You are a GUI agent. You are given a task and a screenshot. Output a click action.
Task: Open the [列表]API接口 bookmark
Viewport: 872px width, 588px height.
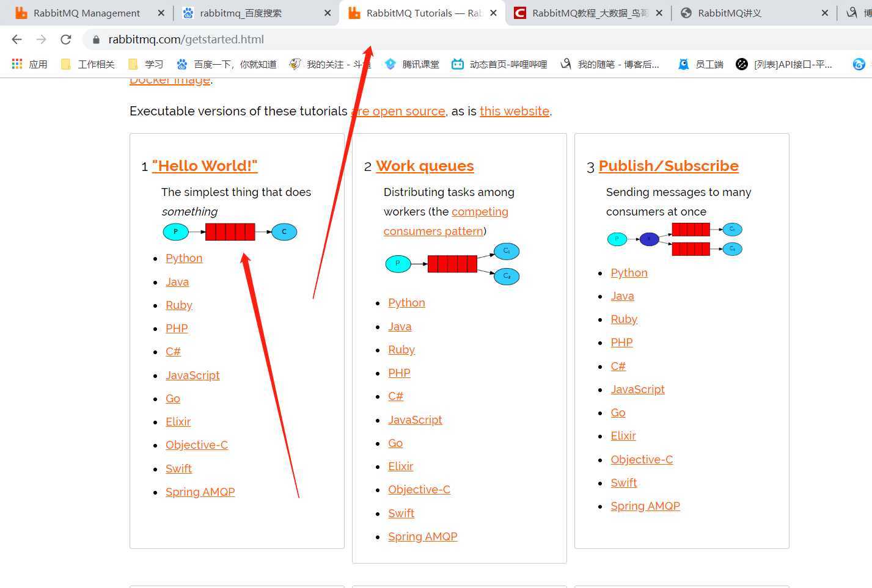(784, 64)
